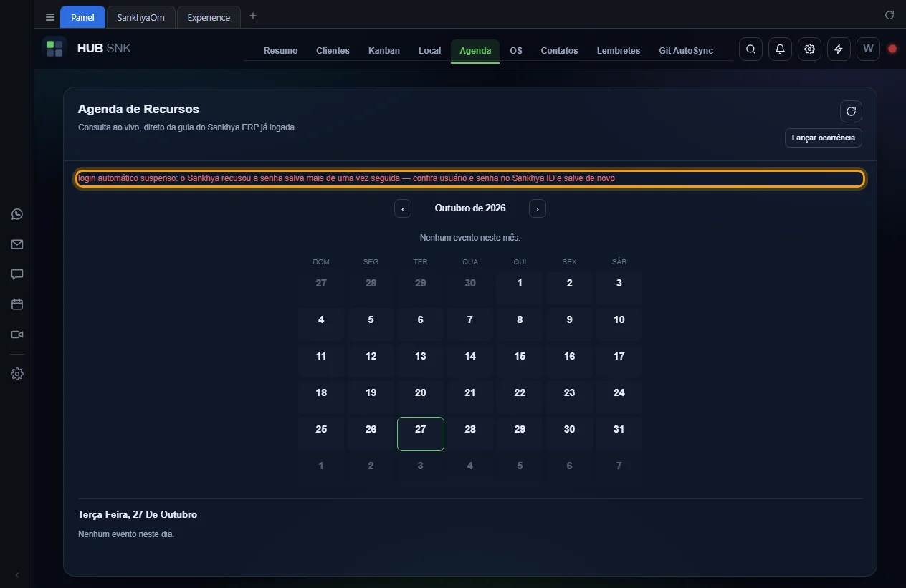Click the DOM weekday column header
Screen dimensions: 906x588
click(x=321, y=262)
